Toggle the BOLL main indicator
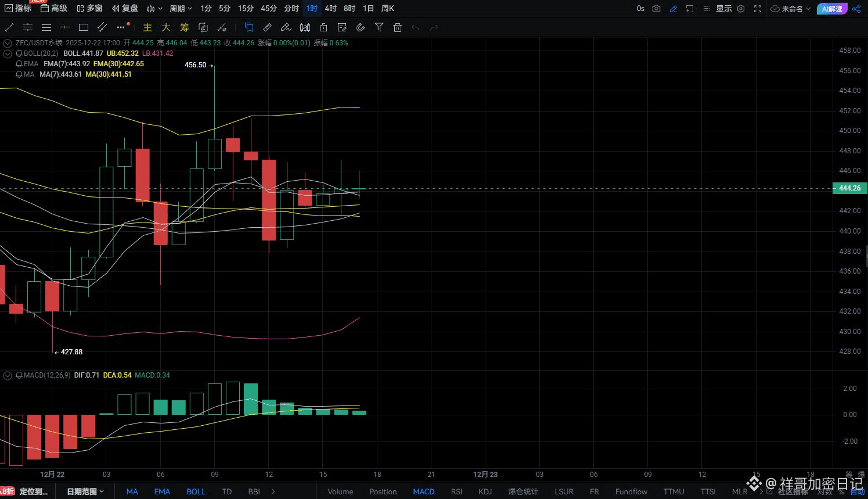Screen dimensions: 868x499 pyautogui.click(x=196, y=491)
